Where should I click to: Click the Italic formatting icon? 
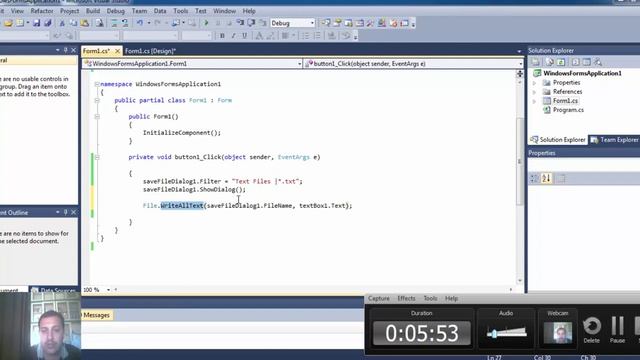pyautogui.click(x=233, y=36)
